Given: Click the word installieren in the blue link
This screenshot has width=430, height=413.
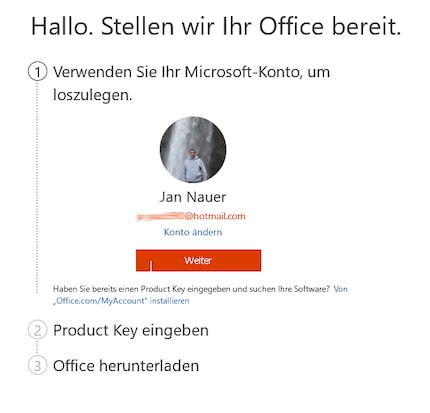Looking at the screenshot, I should [169, 301].
